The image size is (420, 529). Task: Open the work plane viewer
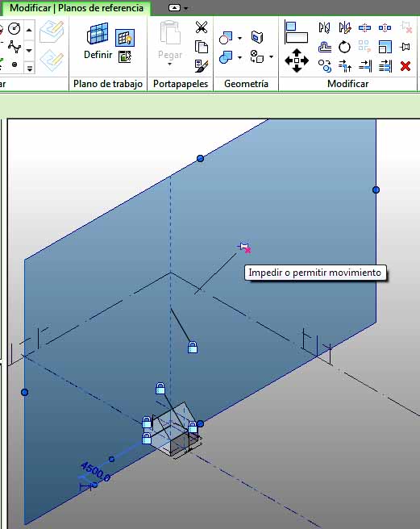[x=125, y=56]
